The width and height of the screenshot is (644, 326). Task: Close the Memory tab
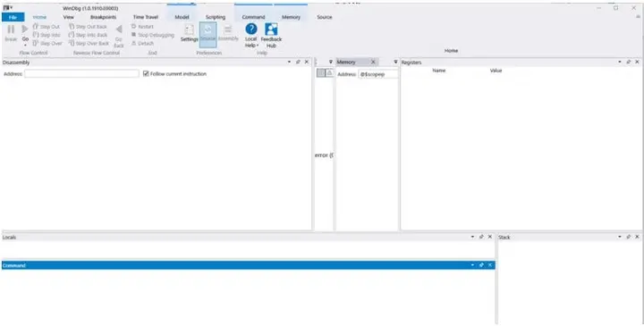(x=373, y=62)
